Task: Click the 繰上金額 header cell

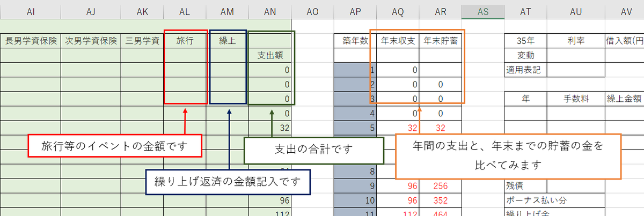Action: click(625, 99)
